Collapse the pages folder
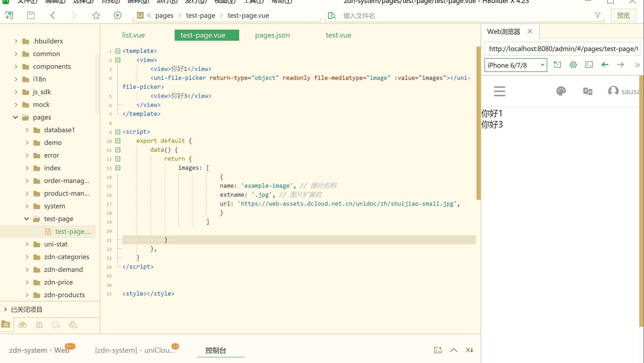644x363 pixels. 16,117
